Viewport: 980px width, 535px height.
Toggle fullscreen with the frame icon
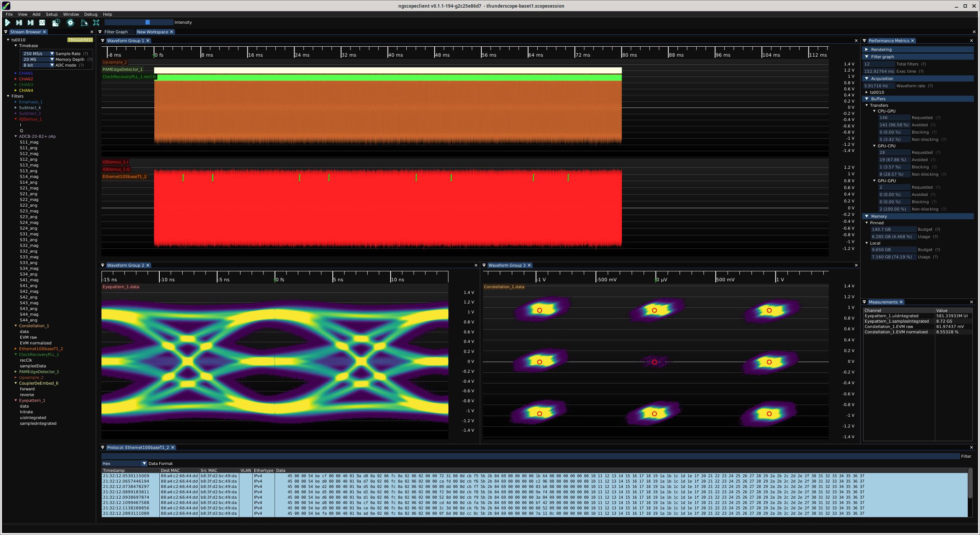(96, 23)
